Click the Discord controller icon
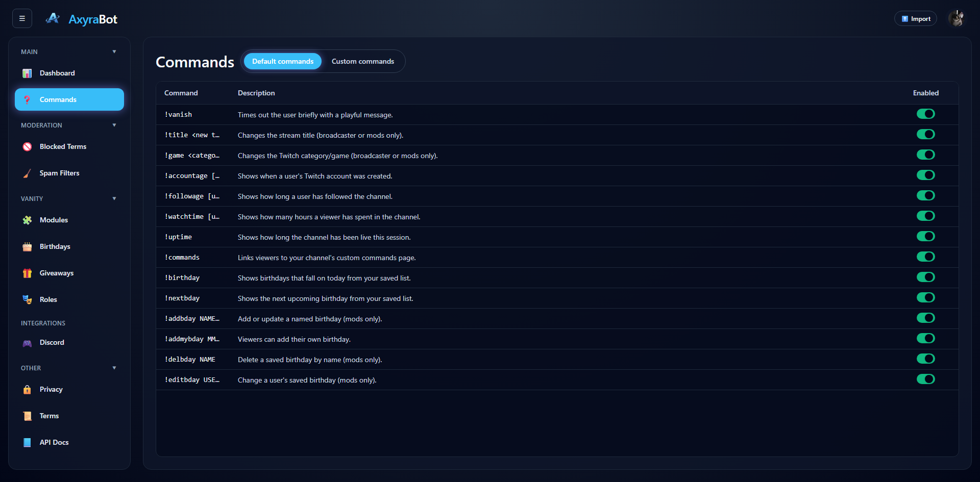This screenshot has height=482, width=980. click(28, 343)
